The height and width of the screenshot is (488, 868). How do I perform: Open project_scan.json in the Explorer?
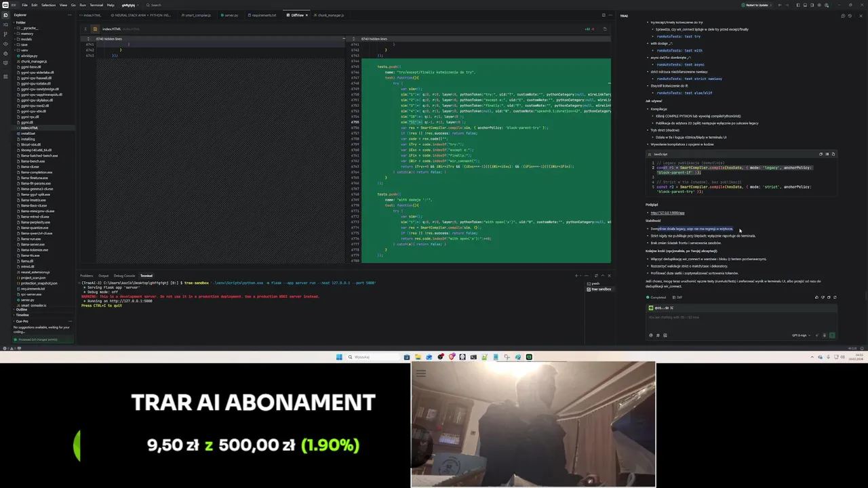point(33,278)
